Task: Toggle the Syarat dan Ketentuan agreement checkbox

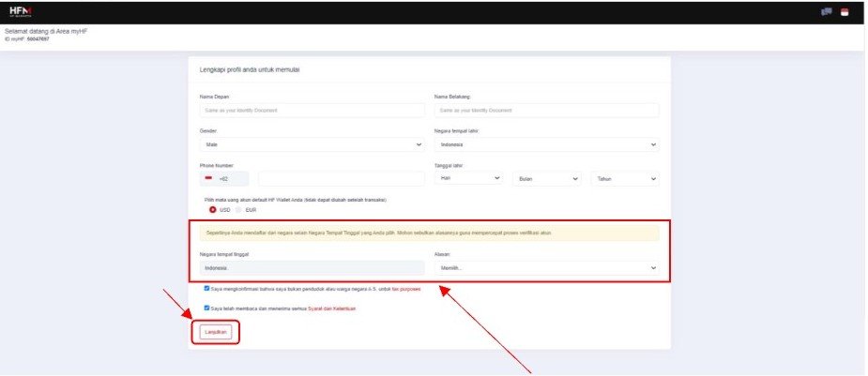Action: [206, 308]
